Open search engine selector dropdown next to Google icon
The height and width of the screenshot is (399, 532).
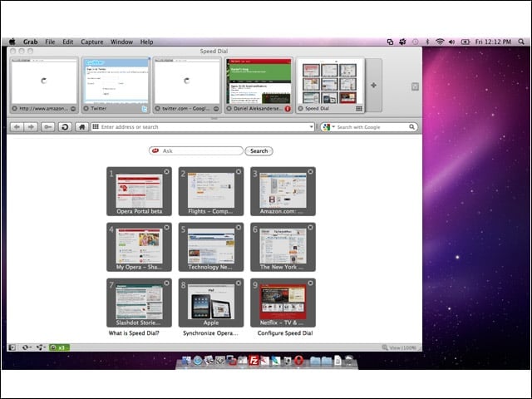[x=333, y=127]
